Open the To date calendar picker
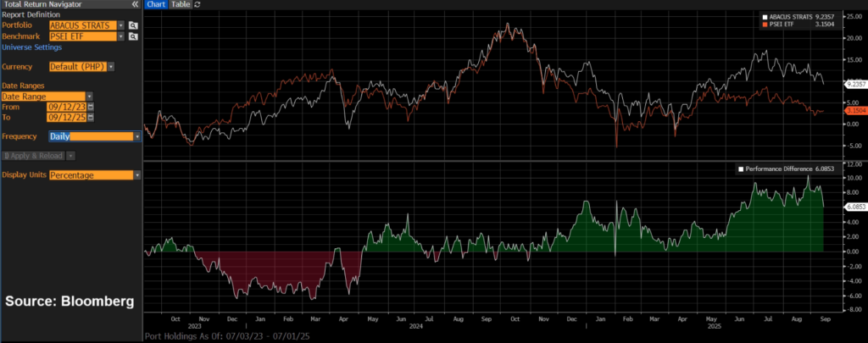Screen dimensions: 868x343 coord(91,119)
